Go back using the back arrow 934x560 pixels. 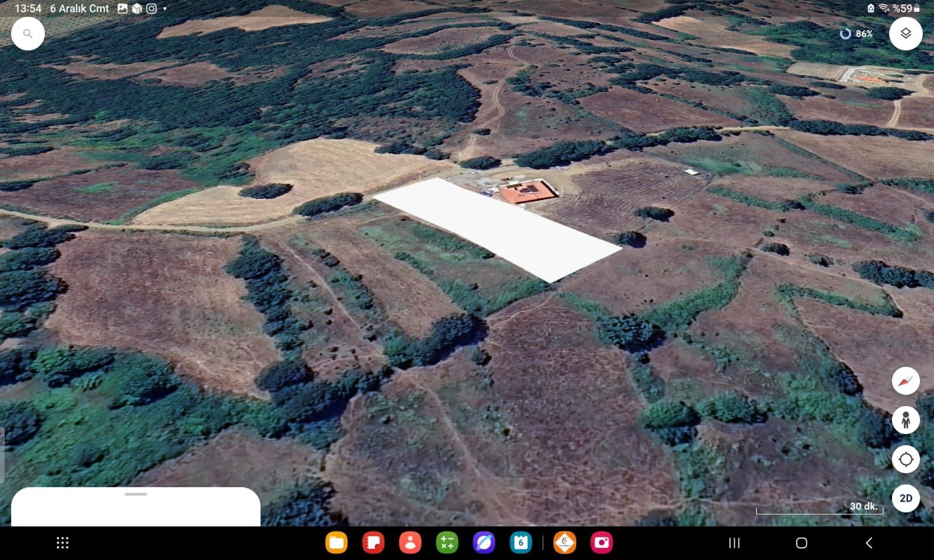coord(869,543)
